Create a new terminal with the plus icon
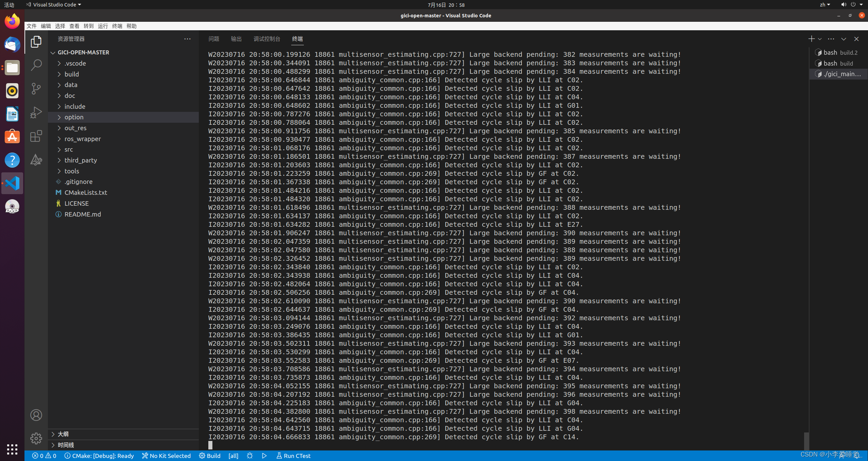 click(x=812, y=39)
